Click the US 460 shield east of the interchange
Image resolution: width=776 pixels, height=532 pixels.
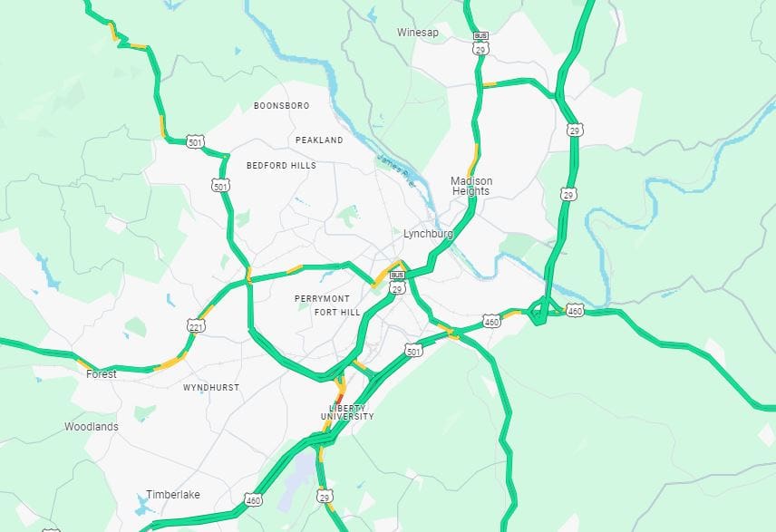click(575, 311)
